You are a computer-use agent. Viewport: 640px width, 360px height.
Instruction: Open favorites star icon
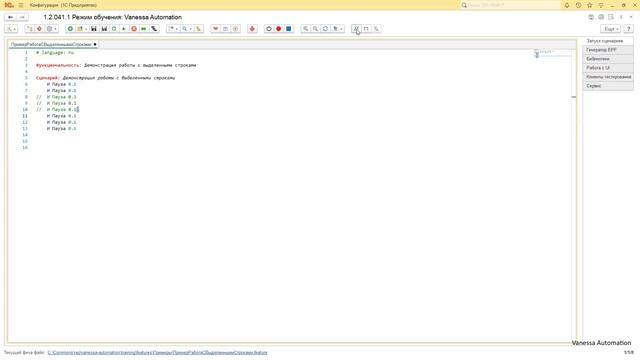click(x=590, y=5)
